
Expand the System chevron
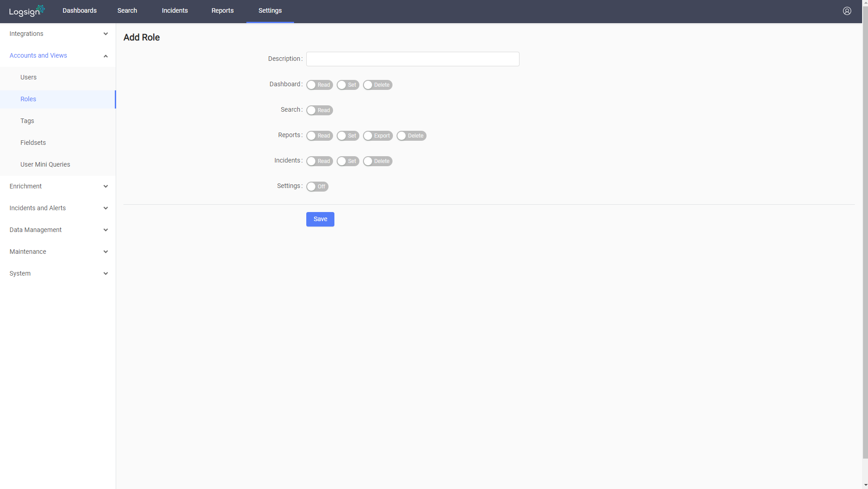tap(106, 274)
